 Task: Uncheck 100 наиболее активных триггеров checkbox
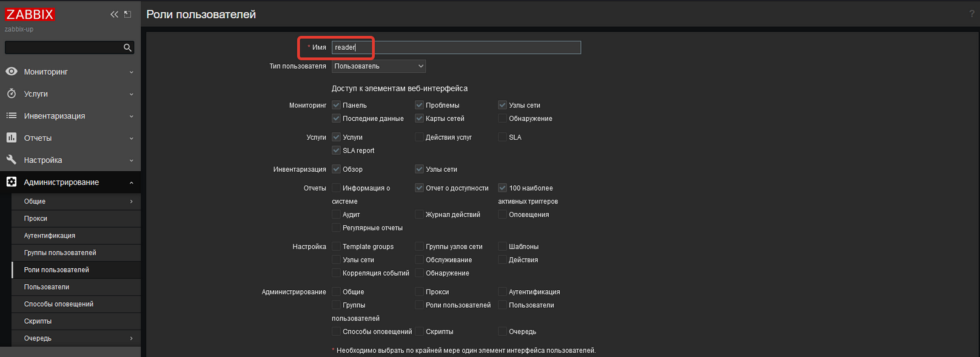(502, 188)
